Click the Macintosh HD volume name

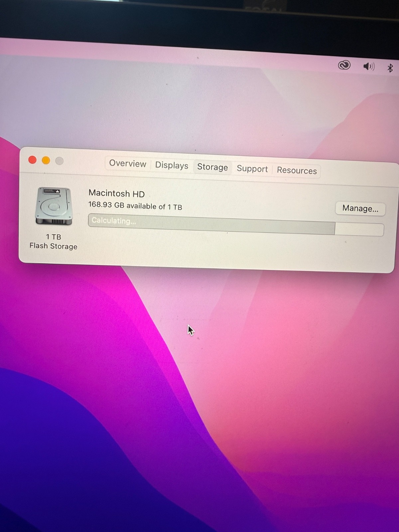click(116, 194)
